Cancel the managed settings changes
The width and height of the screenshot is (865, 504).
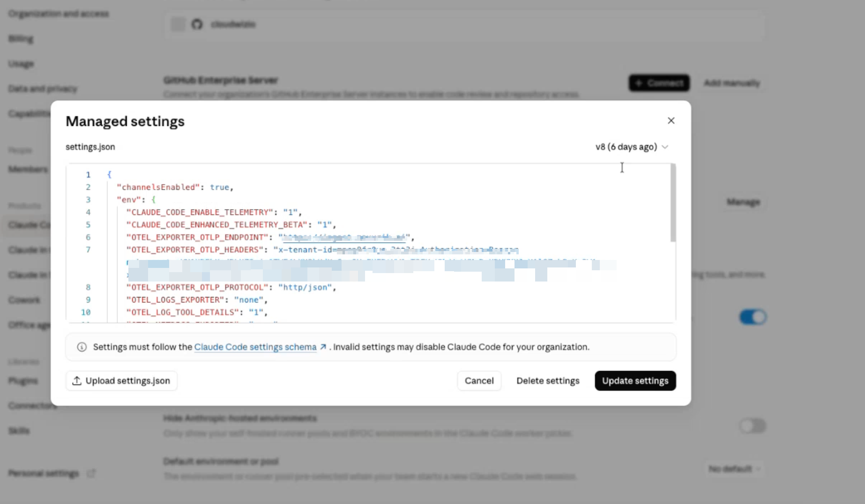pos(479,381)
